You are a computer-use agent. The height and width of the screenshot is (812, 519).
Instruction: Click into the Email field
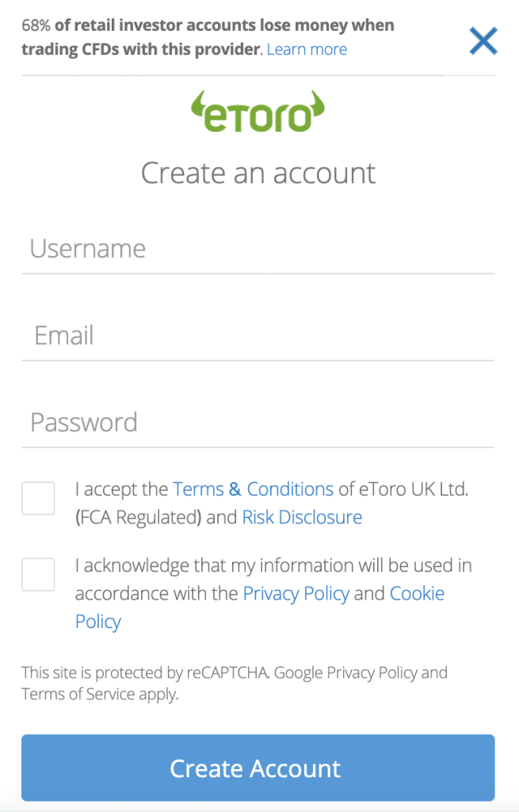(258, 335)
